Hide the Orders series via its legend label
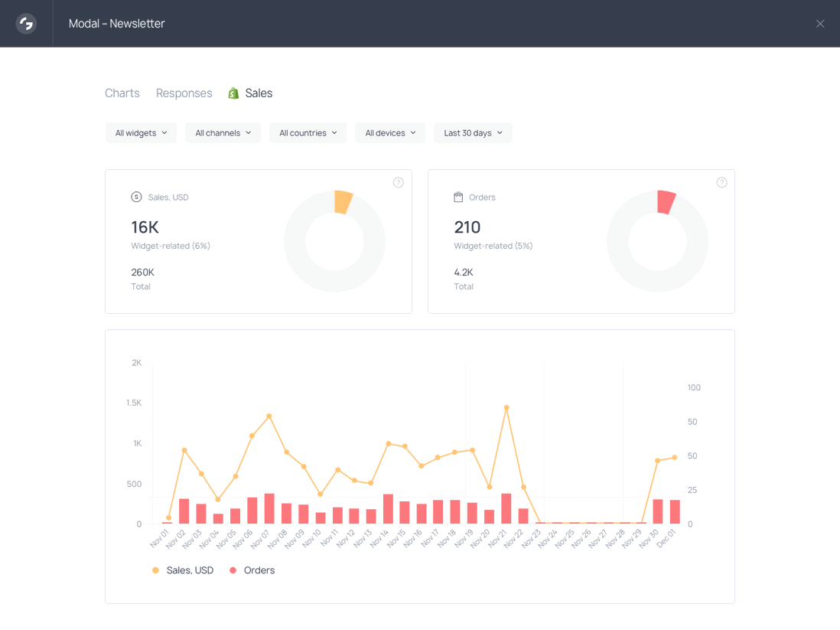This screenshot has height=630, width=840. 260,570
